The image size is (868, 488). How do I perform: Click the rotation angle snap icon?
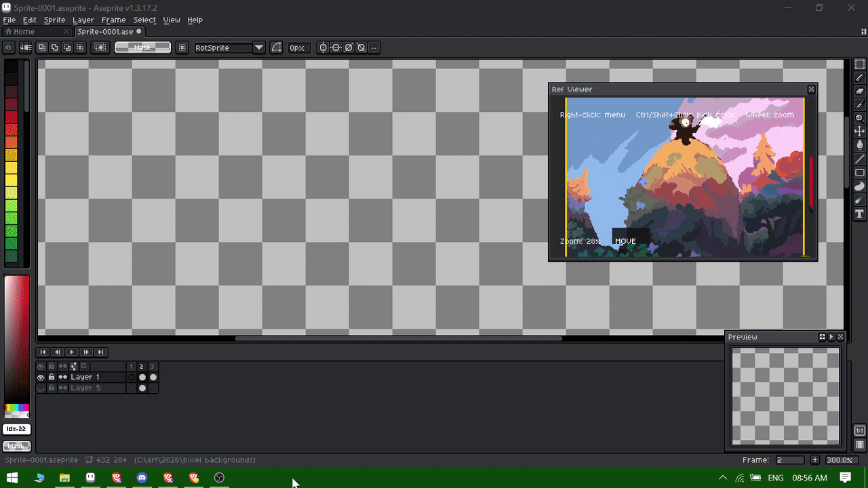pyautogui.click(x=276, y=47)
